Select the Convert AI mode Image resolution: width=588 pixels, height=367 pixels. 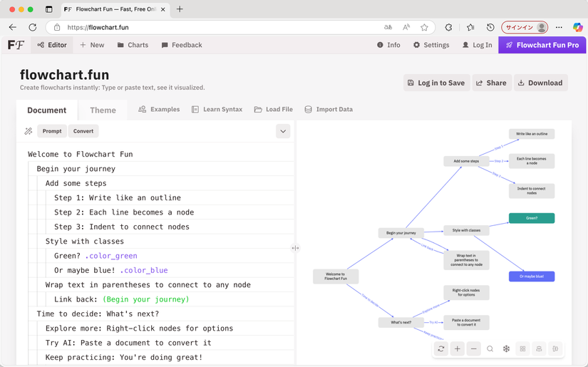tap(83, 131)
